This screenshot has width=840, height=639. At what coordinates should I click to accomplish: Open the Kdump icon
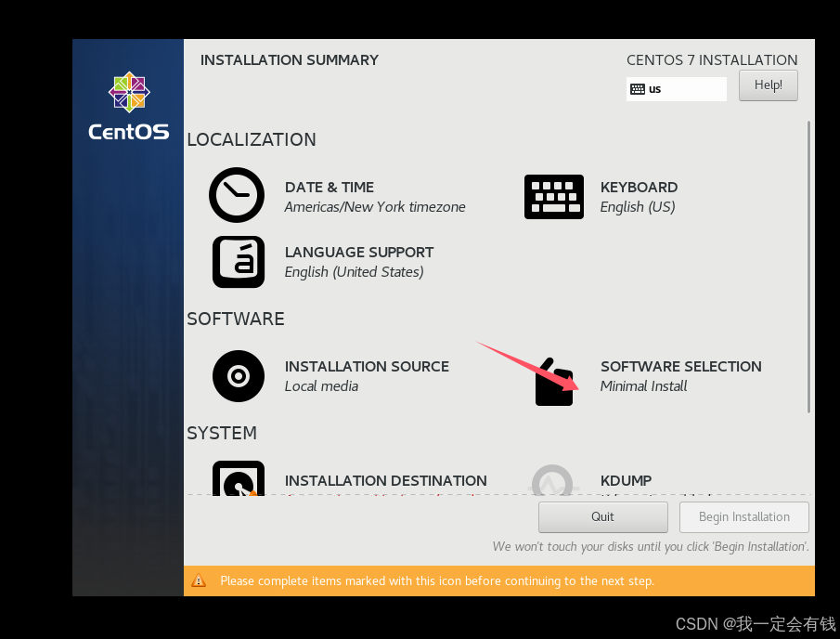coord(553,480)
